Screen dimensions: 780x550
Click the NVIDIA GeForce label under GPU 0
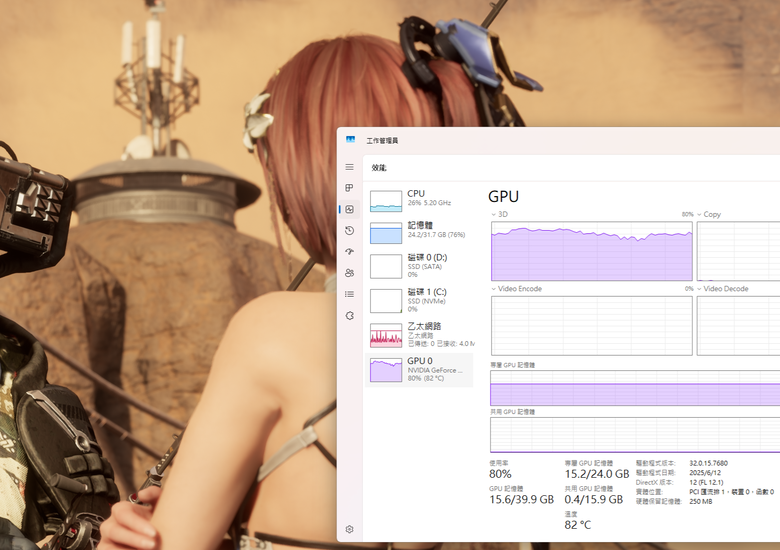pos(435,370)
